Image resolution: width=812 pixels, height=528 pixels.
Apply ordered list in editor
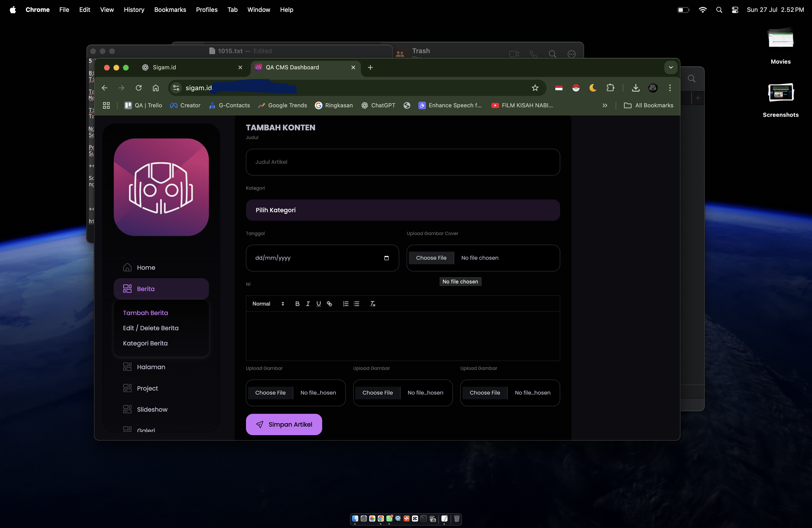click(346, 304)
